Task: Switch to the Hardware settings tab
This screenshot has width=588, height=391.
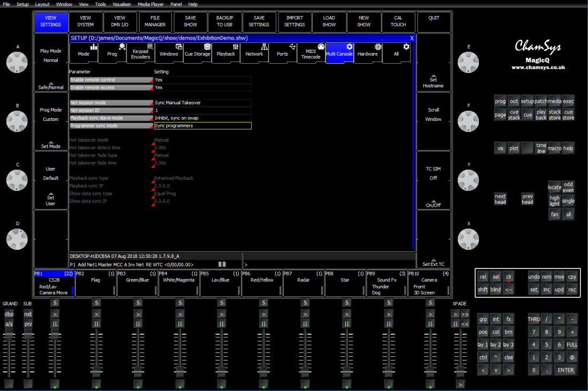Action: point(368,53)
